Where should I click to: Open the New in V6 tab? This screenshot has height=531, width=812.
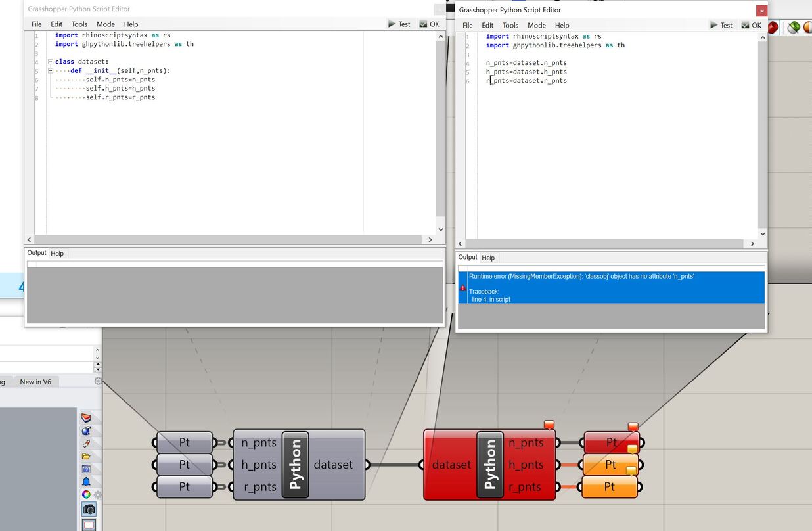tap(35, 382)
